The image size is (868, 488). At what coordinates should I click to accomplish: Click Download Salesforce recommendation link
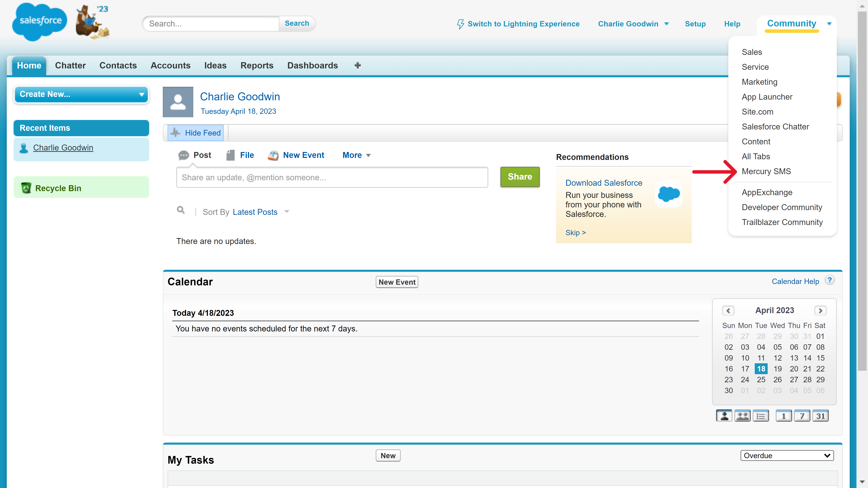pos(604,183)
